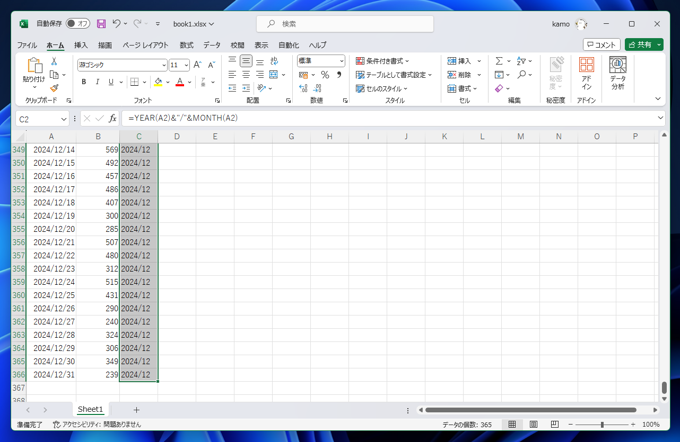Toggle middle vertical alignment
The image size is (680, 442).
pos(246,61)
